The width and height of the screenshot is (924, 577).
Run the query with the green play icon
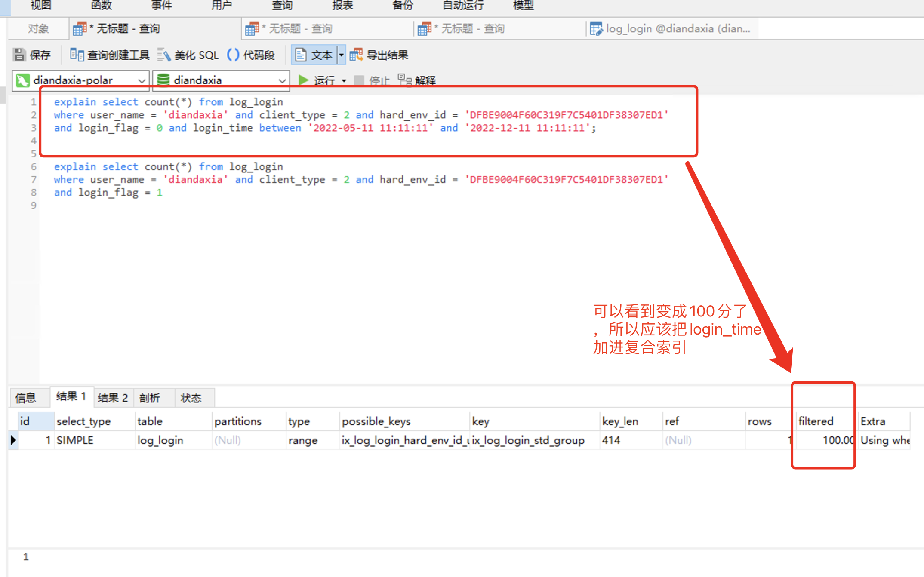click(x=303, y=80)
